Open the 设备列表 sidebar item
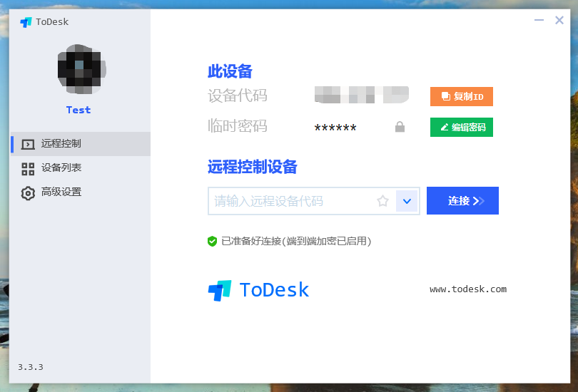The image size is (578, 392). pyautogui.click(x=81, y=167)
